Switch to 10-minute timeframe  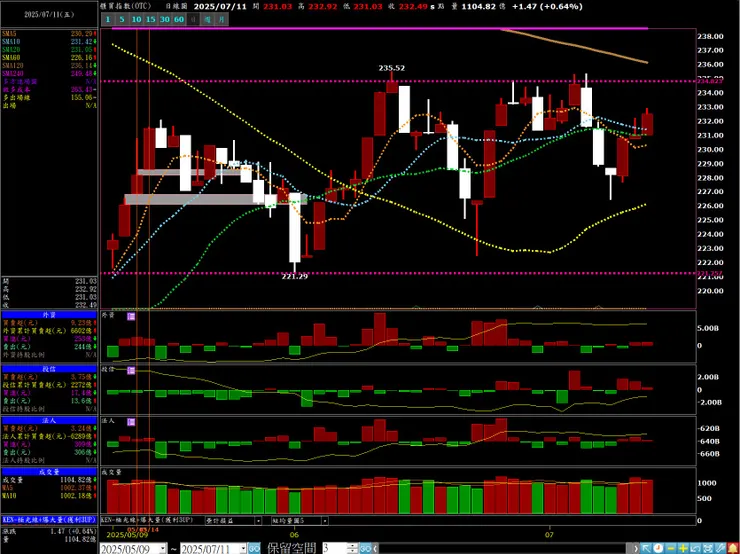click(x=136, y=19)
